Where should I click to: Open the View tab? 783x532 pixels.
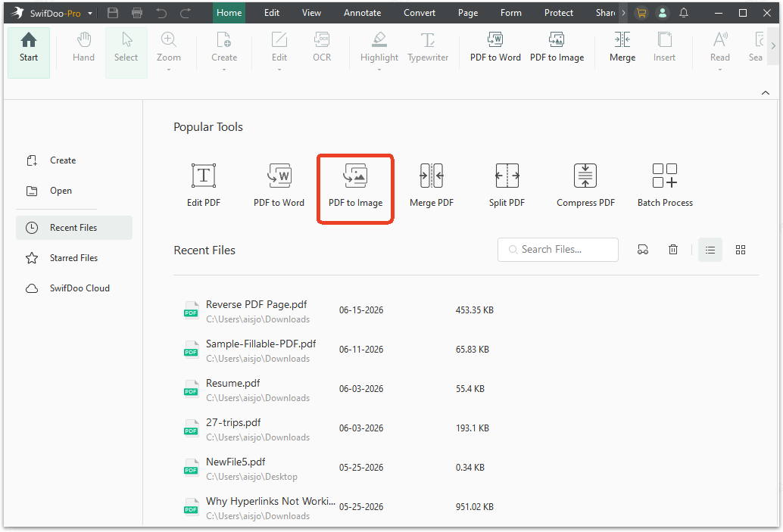pyautogui.click(x=311, y=13)
